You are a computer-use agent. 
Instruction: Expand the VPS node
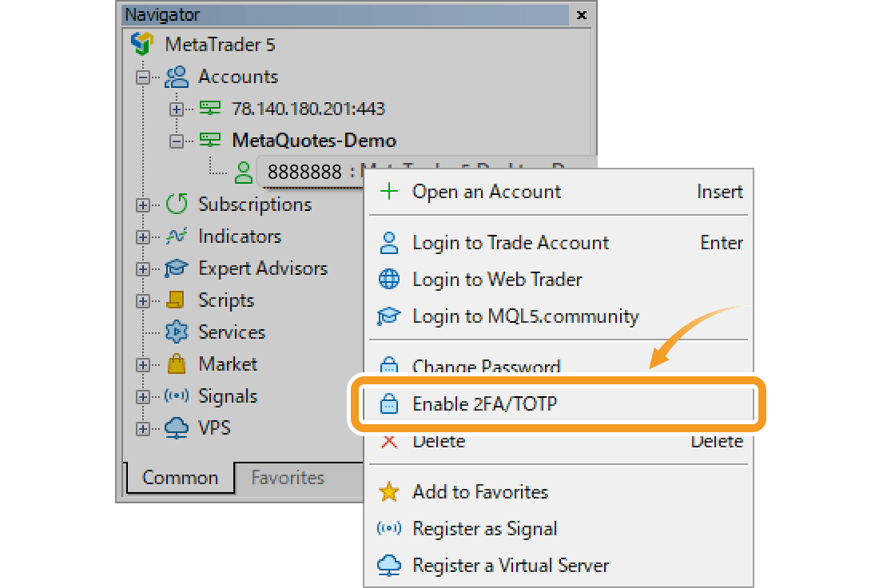point(143,429)
